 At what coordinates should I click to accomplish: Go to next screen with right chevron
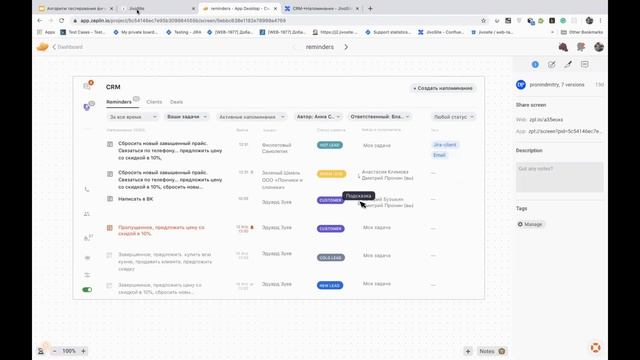(x=346, y=47)
